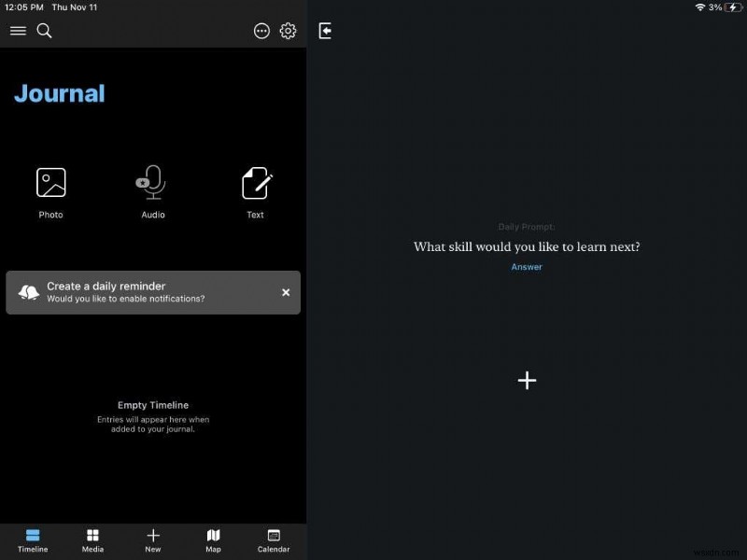This screenshot has height=560, width=747.
Task: Click the daily prompt question text
Action: 527,246
